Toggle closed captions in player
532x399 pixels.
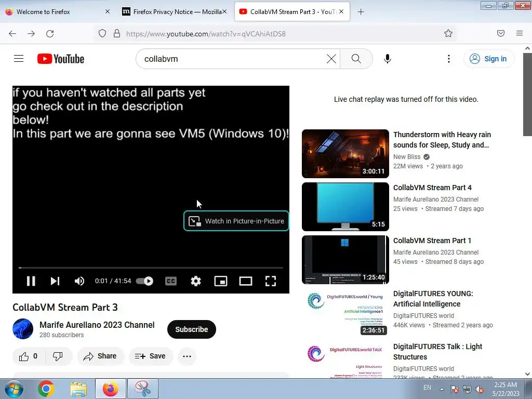(x=171, y=281)
